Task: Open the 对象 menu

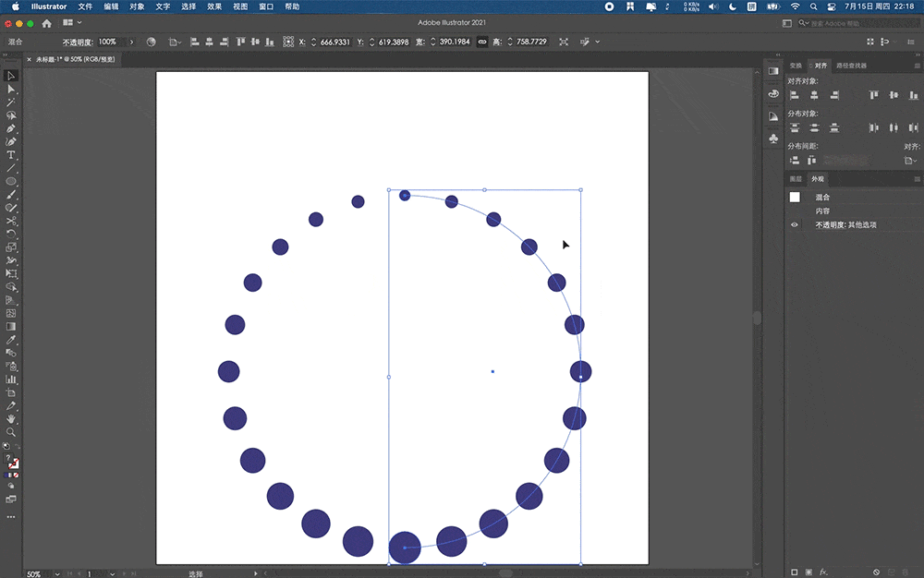Action: [137, 6]
